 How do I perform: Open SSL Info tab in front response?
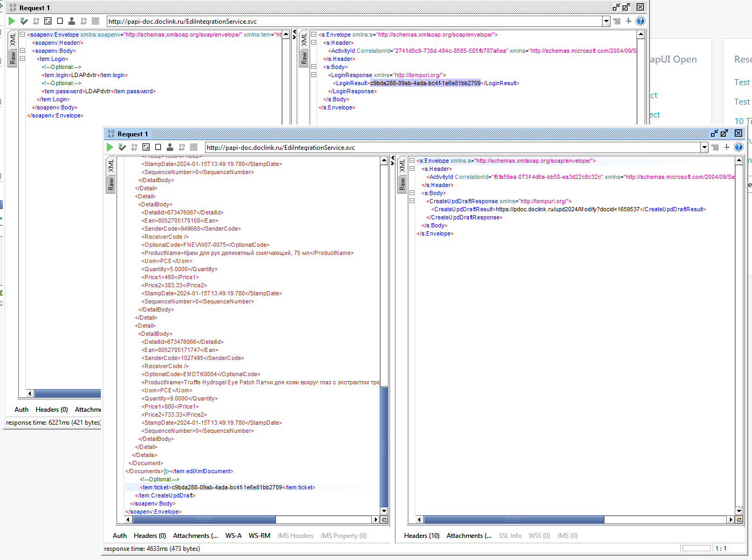point(510,536)
